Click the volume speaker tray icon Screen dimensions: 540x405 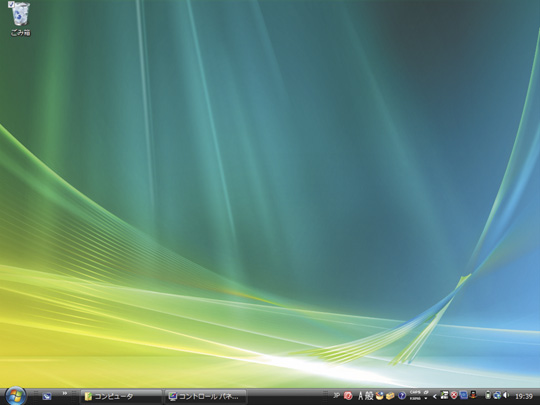point(506,395)
